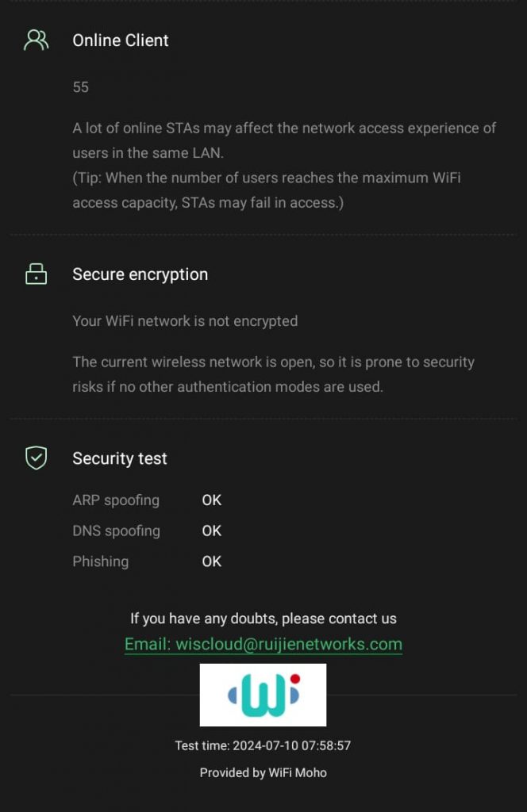Click the OK status beside Phishing
The height and width of the screenshot is (812, 527).
point(212,561)
